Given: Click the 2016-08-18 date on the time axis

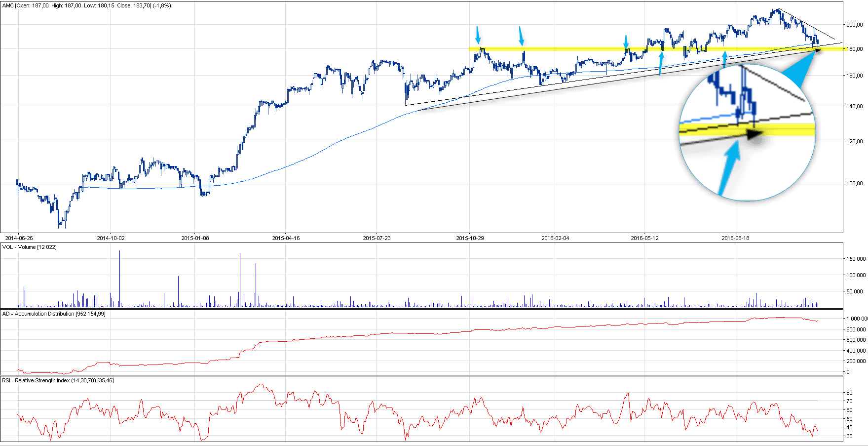Looking at the screenshot, I should pos(735,238).
